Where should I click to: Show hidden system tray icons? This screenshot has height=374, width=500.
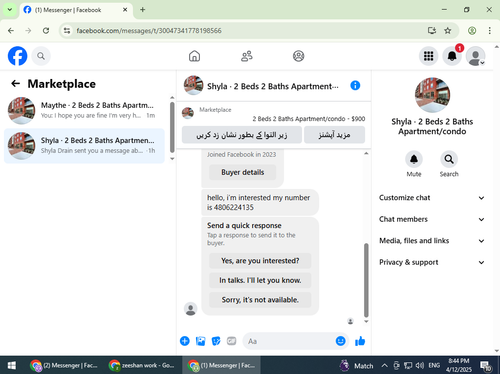(384, 366)
